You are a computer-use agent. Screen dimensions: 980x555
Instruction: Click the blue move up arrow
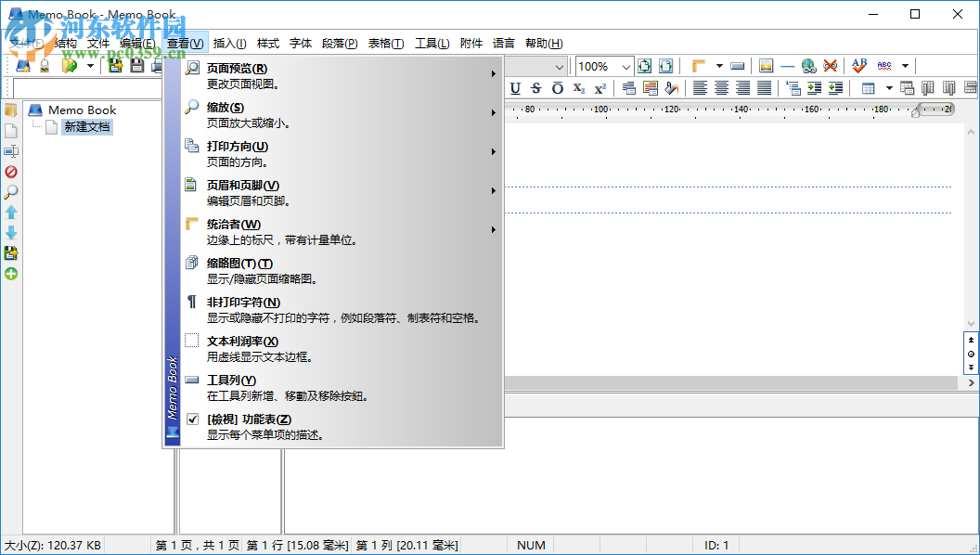(10, 213)
